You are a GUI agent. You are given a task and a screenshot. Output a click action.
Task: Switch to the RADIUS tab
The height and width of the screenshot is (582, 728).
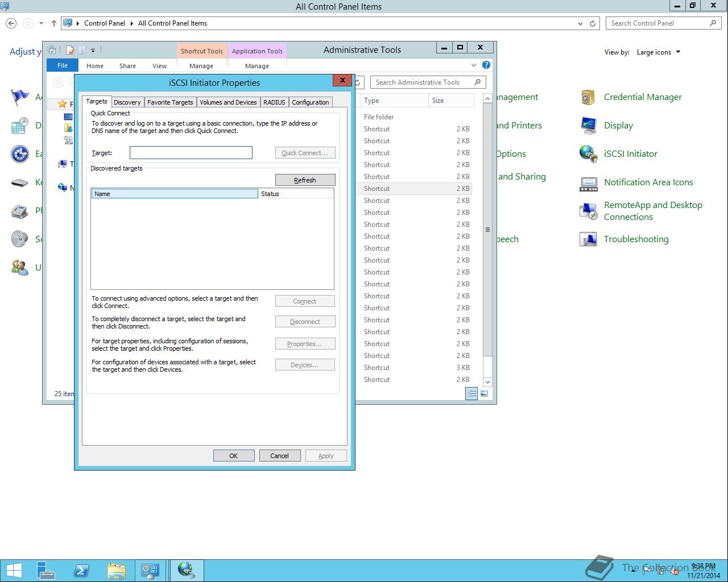pyautogui.click(x=274, y=102)
